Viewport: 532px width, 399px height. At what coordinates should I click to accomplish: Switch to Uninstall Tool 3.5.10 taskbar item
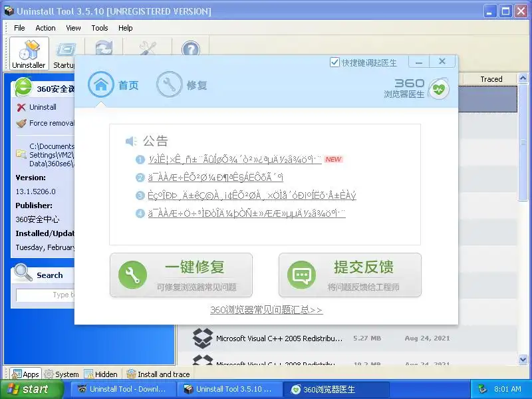pos(229,389)
